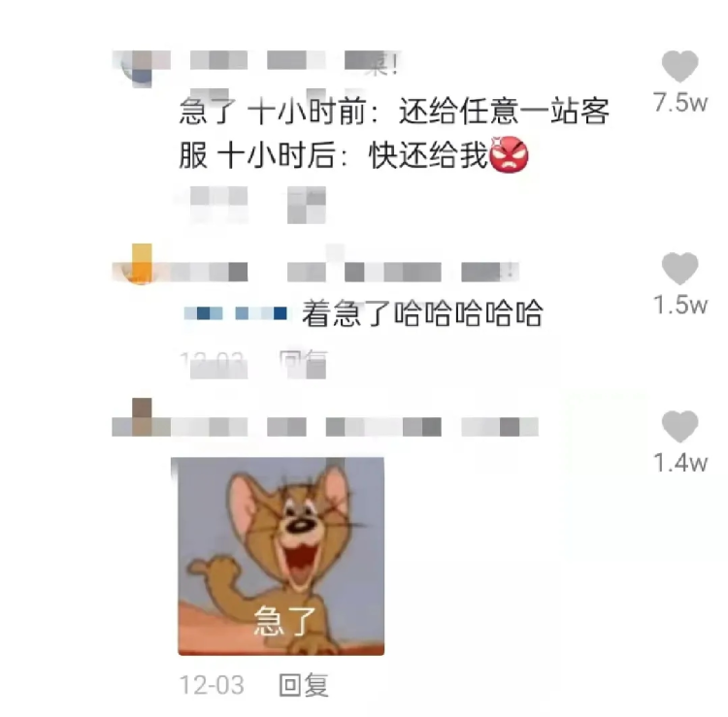
Task: Click the 急了 caption on the meme
Action: tap(284, 621)
